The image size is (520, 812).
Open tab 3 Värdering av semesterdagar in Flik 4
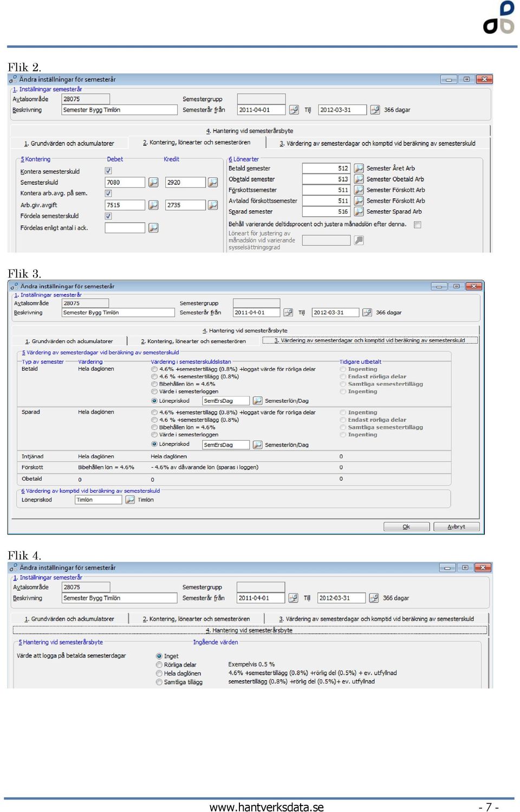coord(376,619)
